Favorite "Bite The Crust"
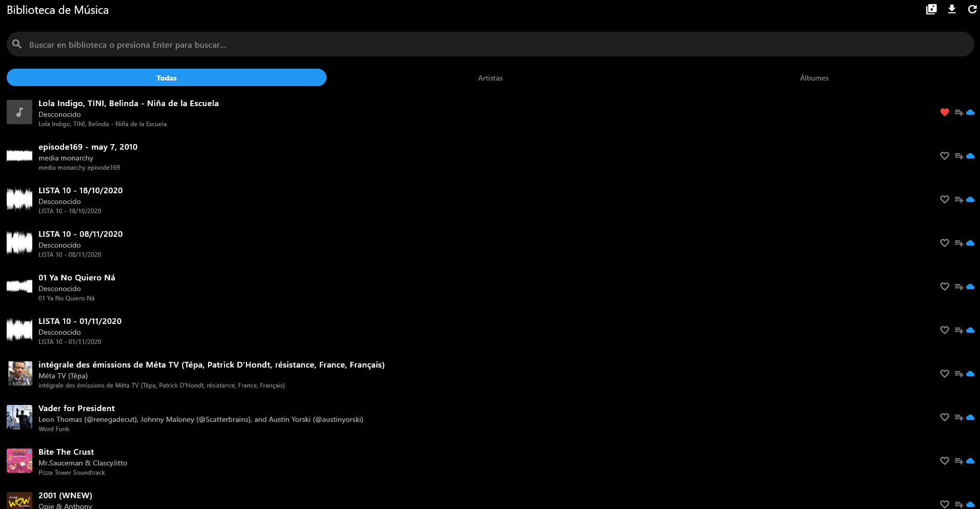980x509 pixels. [x=945, y=460]
